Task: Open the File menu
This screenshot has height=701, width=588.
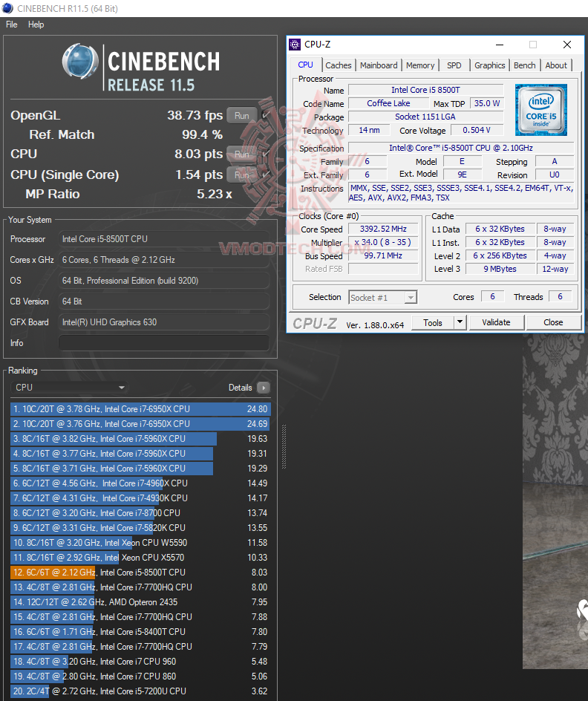Action: [x=12, y=25]
